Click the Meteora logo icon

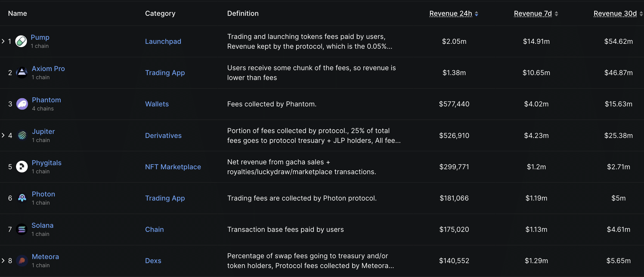click(x=22, y=261)
